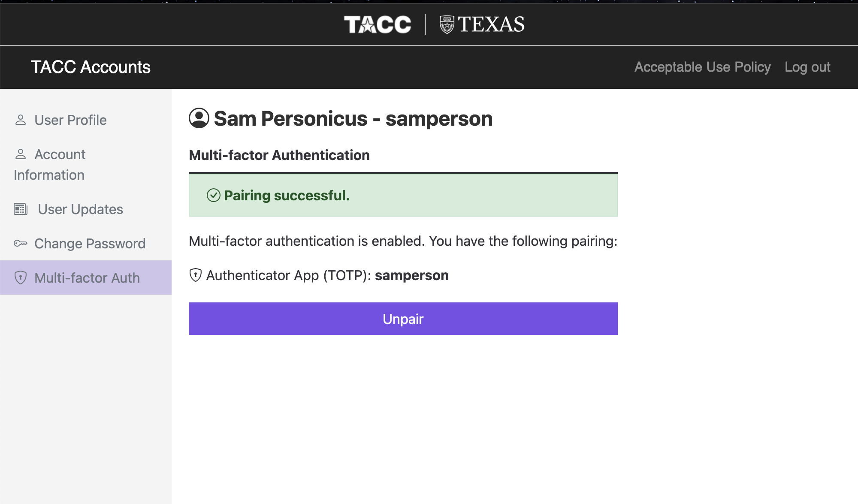This screenshot has height=504, width=858.
Task: Click the TACC Accounts title link
Action: [91, 67]
